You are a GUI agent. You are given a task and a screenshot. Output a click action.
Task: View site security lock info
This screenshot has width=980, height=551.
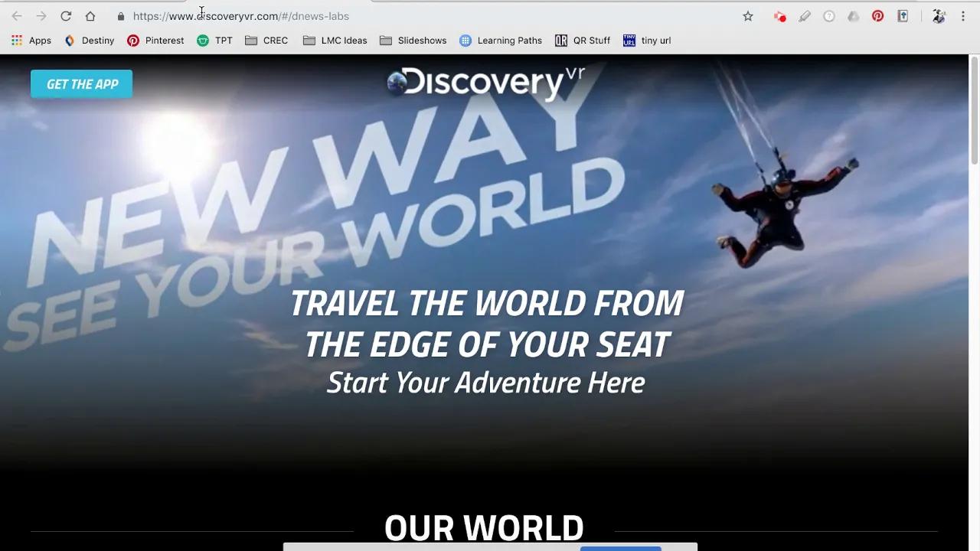(x=121, y=16)
